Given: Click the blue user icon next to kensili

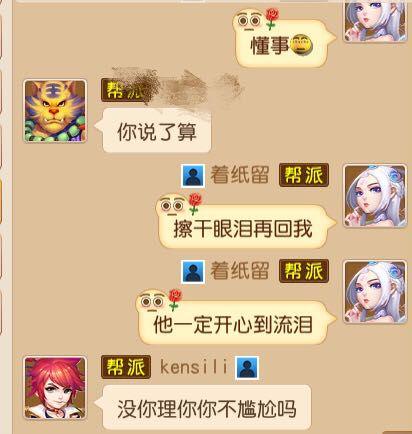Looking at the screenshot, I should coord(247,368).
